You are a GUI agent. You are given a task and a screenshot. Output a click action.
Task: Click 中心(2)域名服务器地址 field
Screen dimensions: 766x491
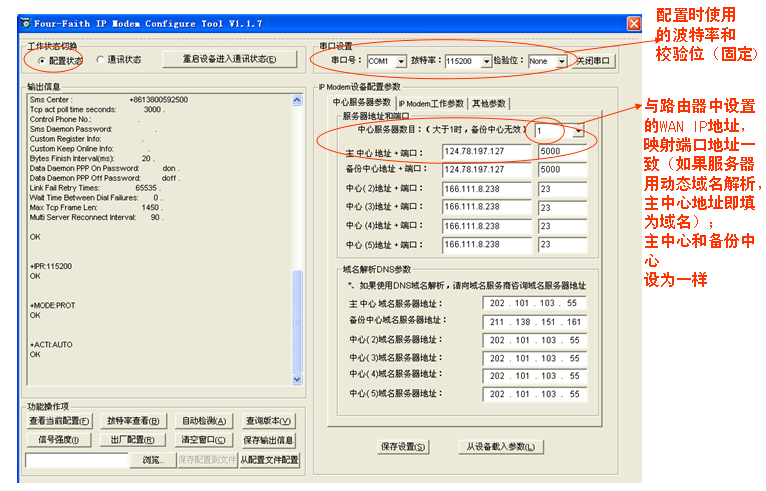pyautogui.click(x=534, y=340)
